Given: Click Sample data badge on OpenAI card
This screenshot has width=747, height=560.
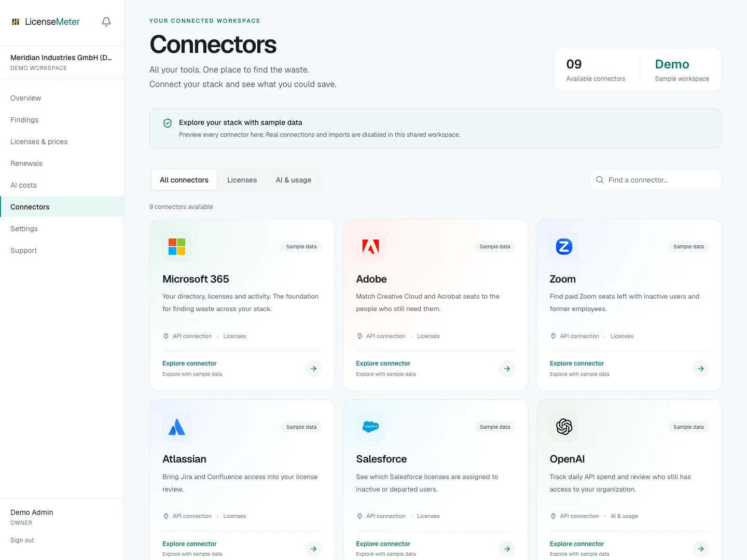Looking at the screenshot, I should click(688, 427).
